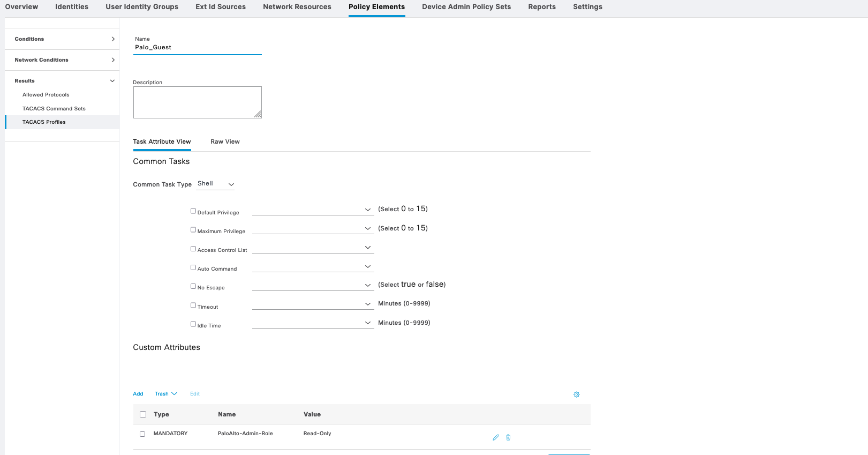Click inside the Description text area
Screen dimensions: 868x455
(197, 102)
